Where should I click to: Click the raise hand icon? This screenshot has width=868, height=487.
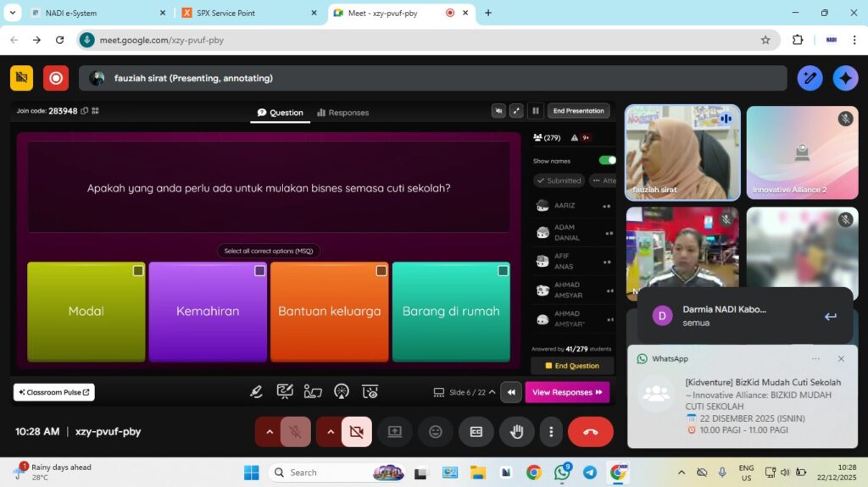[x=516, y=431]
